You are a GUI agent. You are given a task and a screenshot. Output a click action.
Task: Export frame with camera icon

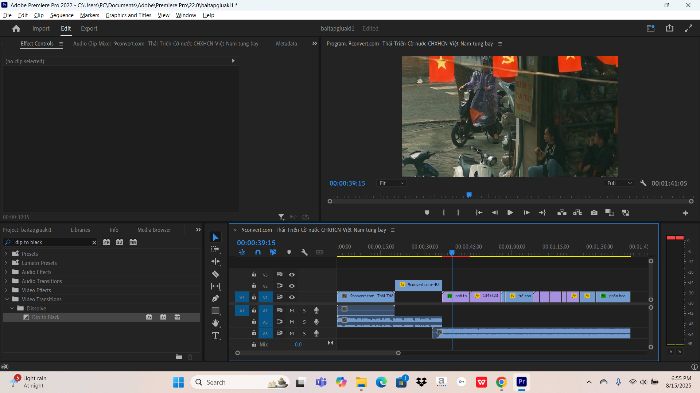[594, 213]
